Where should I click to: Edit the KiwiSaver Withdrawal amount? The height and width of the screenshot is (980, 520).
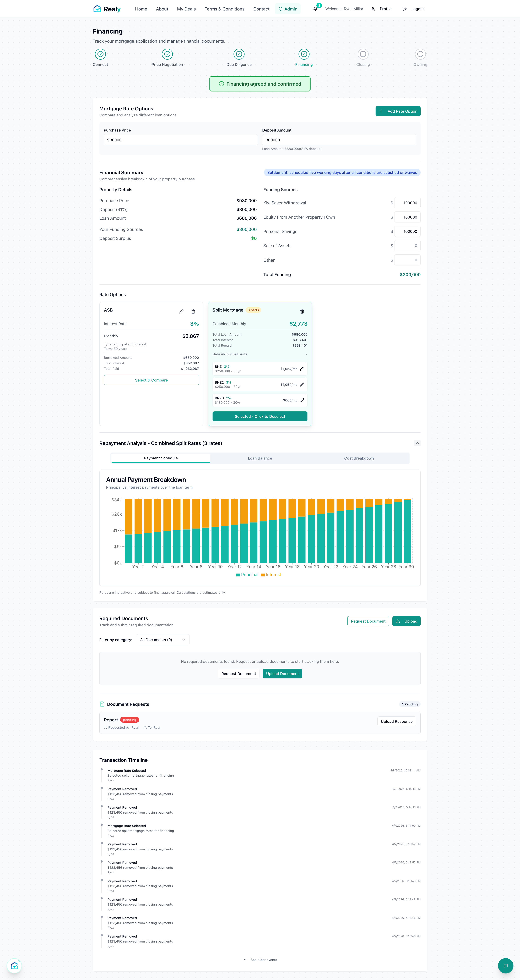click(x=407, y=203)
